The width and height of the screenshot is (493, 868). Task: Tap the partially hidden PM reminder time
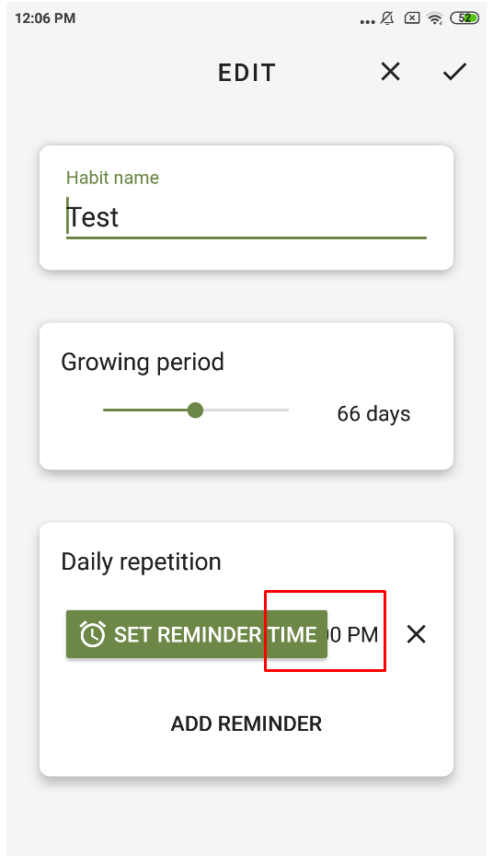[x=353, y=634]
